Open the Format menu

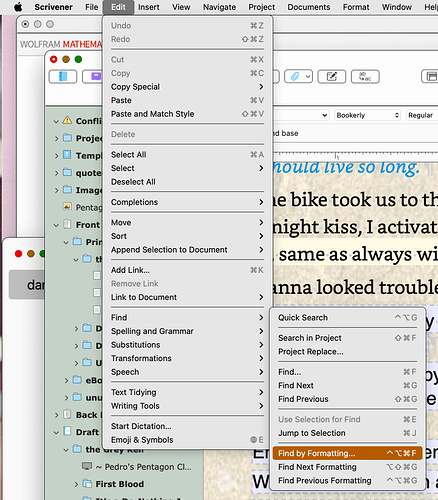356,7
